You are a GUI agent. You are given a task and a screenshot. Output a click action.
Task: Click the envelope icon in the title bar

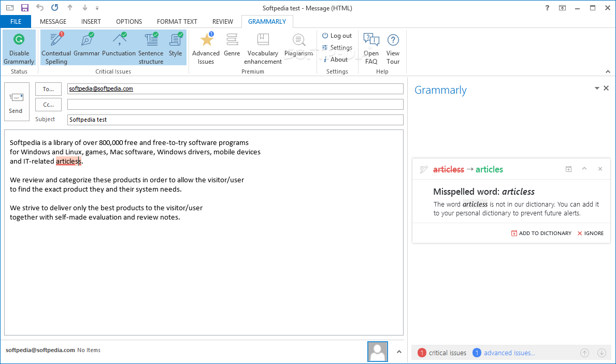[x=10, y=8]
